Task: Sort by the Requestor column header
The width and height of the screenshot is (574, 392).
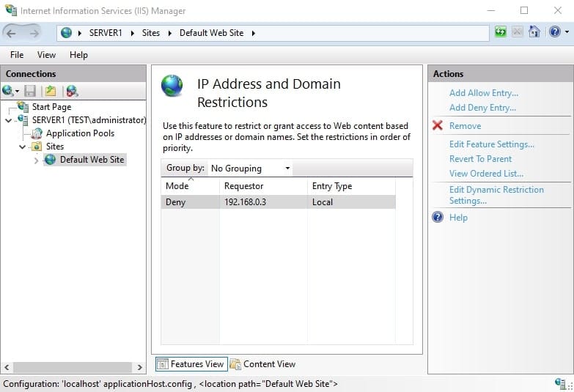Action: pyautogui.click(x=263, y=186)
